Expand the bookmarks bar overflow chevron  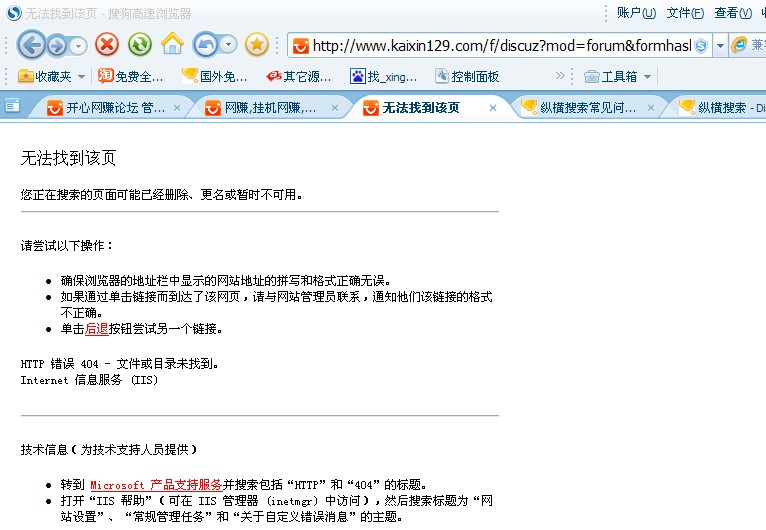(560, 75)
